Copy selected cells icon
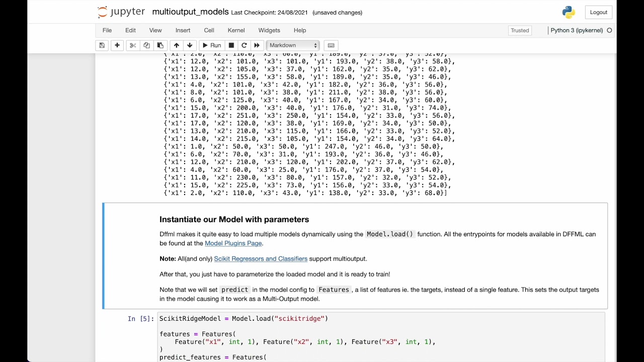This screenshot has height=362, width=644. [x=146, y=45]
